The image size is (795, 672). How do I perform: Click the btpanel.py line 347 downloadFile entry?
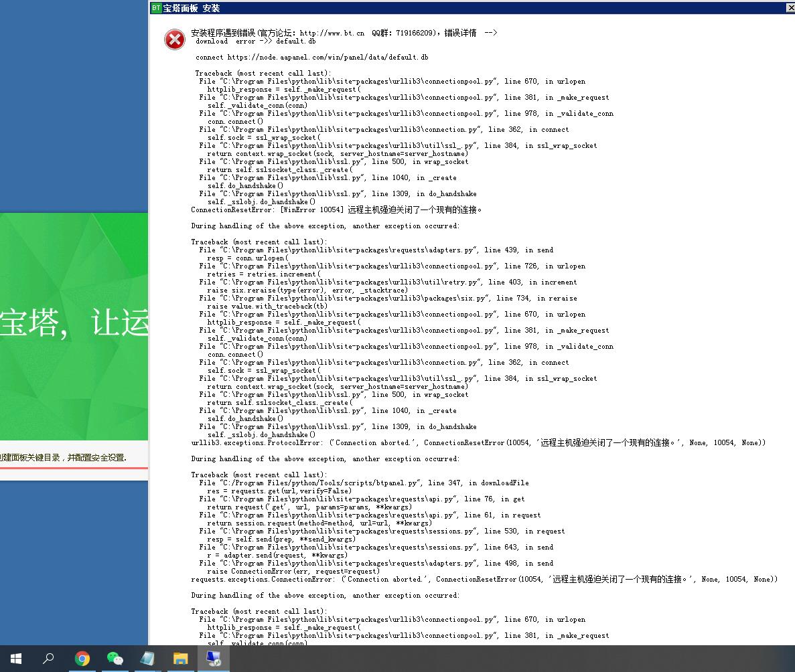coord(364,483)
